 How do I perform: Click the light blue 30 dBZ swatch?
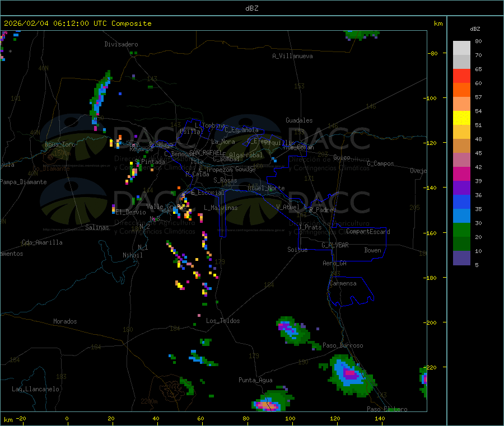(461, 216)
